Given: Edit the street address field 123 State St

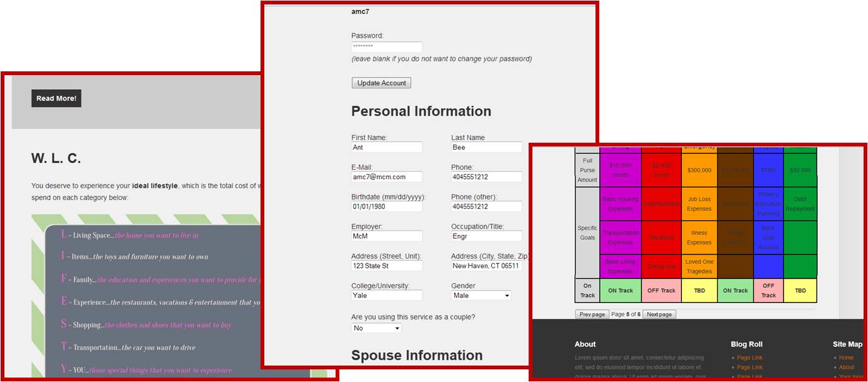Looking at the screenshot, I should (x=386, y=266).
